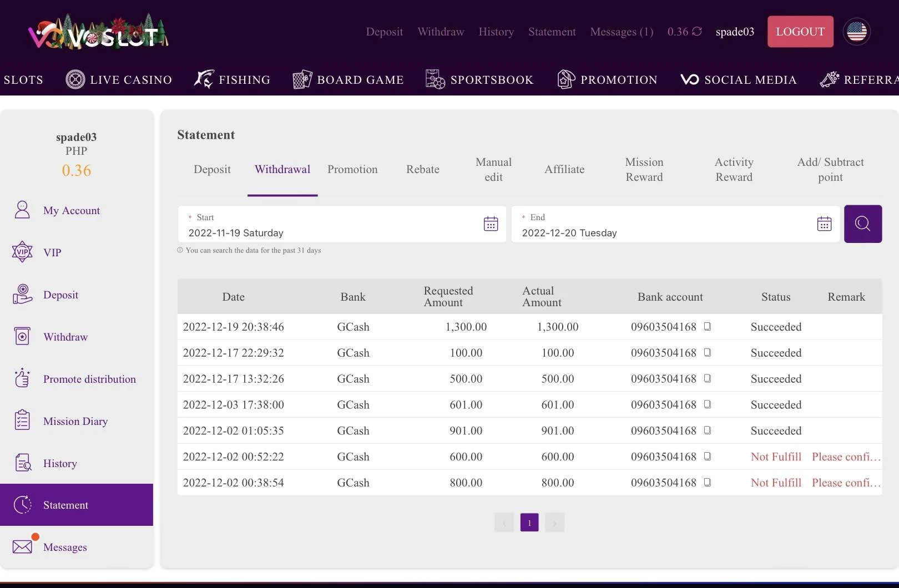899x588 pixels.
Task: Click the sidebar Withdraw safe icon
Action: coord(22,336)
